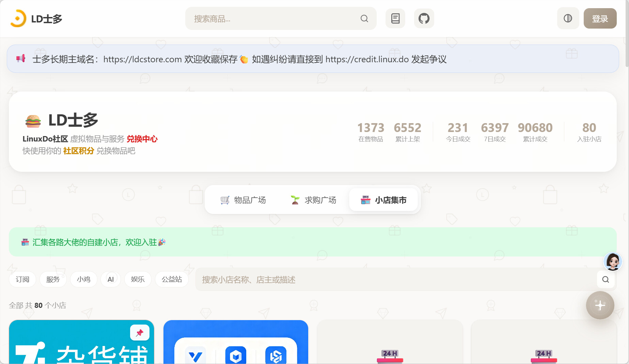Click the 6552 累计上架 statistic

[x=408, y=132]
